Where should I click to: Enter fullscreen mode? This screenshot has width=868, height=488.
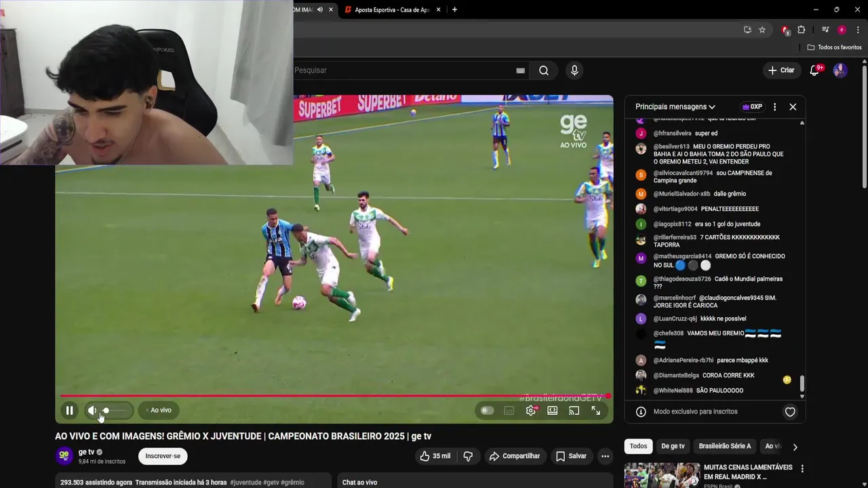[x=596, y=410]
